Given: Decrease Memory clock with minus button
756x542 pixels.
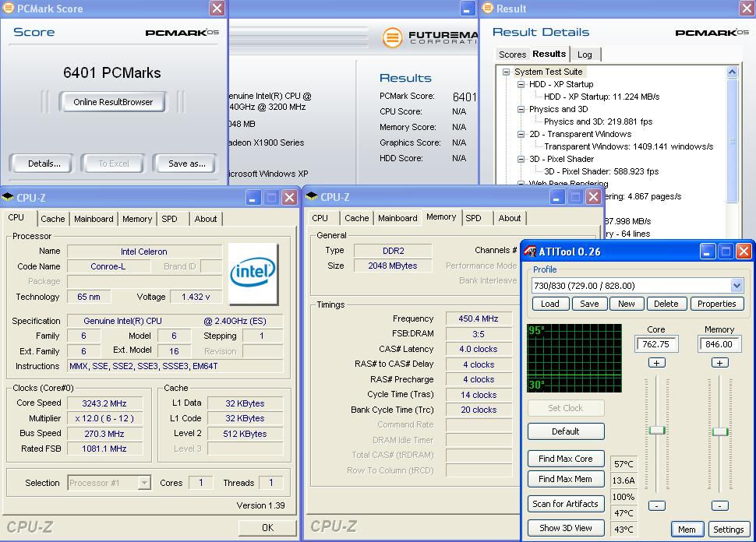Looking at the screenshot, I should pyautogui.click(x=720, y=506).
